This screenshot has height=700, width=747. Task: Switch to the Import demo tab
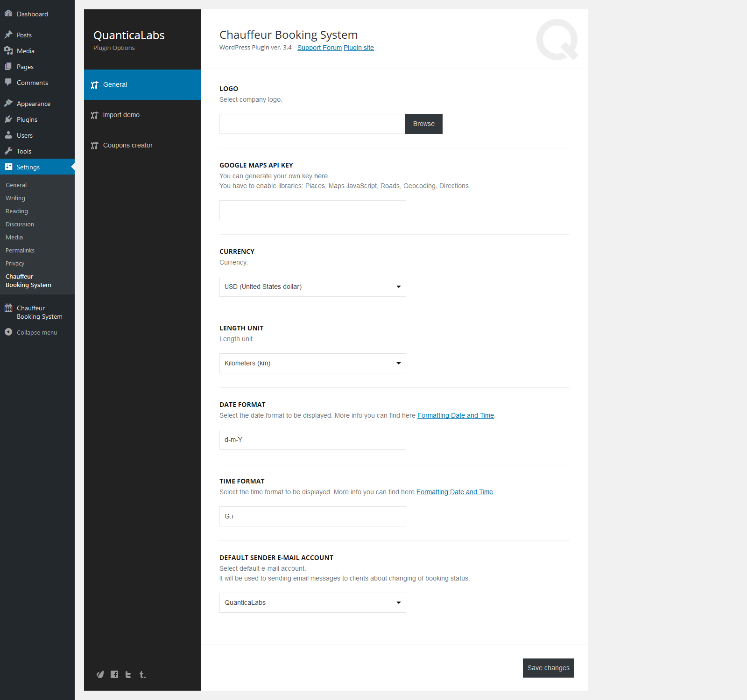pos(142,115)
